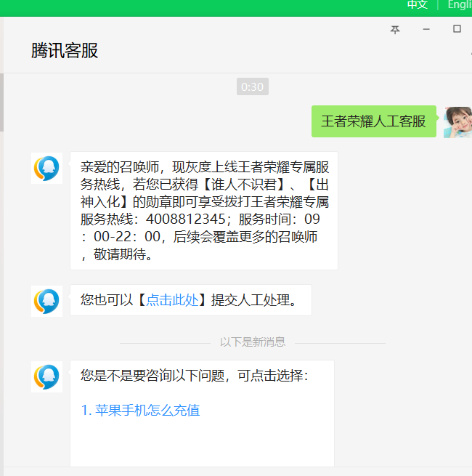Click bot avatar beside 您是不是要咨询 message
The height and width of the screenshot is (476, 472).
point(46,376)
